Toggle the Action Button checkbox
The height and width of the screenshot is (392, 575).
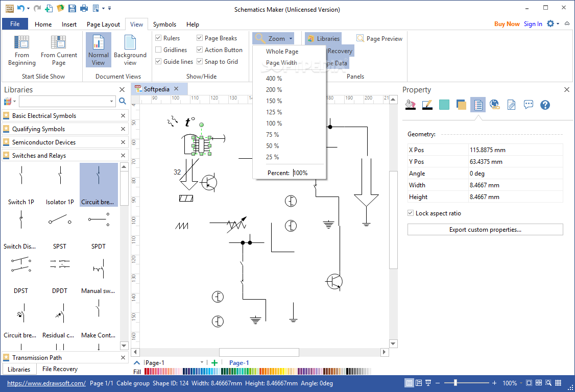[x=200, y=50]
